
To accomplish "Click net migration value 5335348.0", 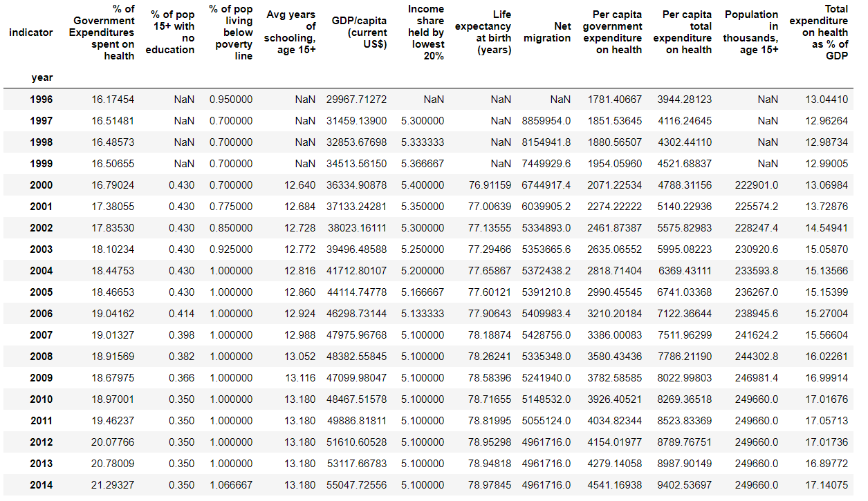I will (546, 357).
